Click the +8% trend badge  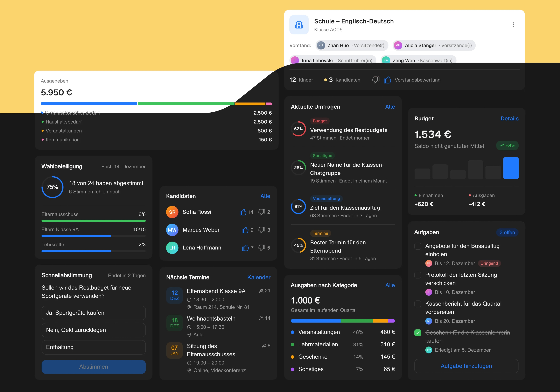pyautogui.click(x=507, y=145)
